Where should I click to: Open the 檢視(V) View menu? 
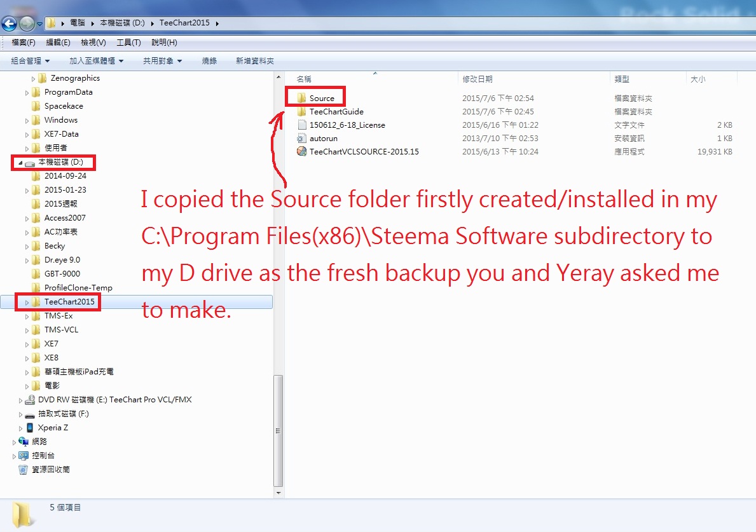tap(93, 43)
